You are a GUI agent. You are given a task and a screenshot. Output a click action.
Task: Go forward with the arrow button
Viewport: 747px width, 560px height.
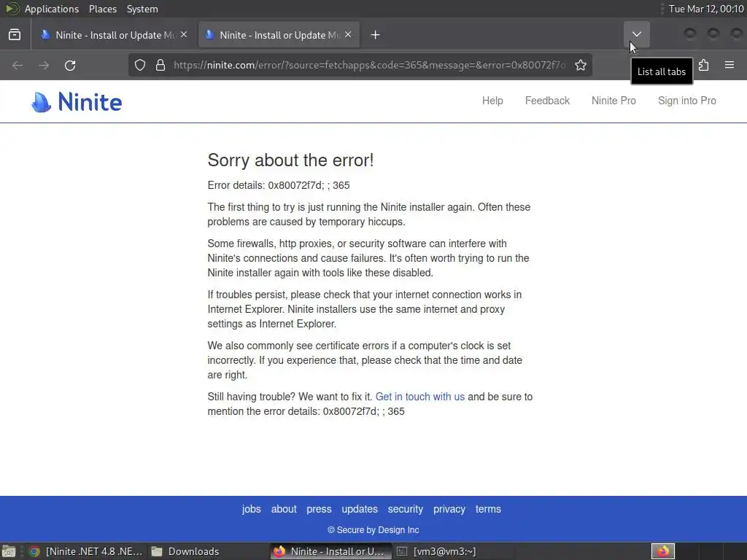(x=44, y=65)
